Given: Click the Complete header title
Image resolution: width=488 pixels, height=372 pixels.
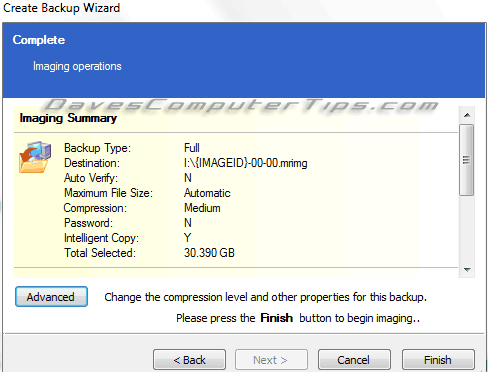Looking at the screenshot, I should [x=39, y=40].
